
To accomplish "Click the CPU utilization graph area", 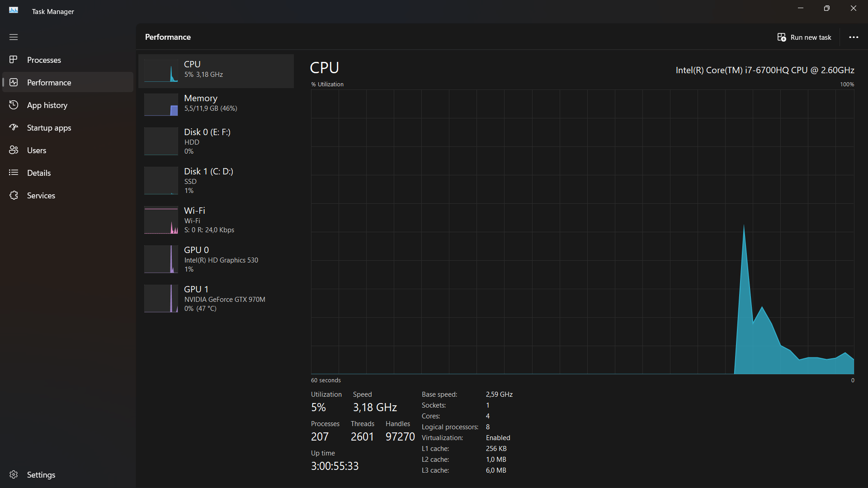I will coord(582,231).
